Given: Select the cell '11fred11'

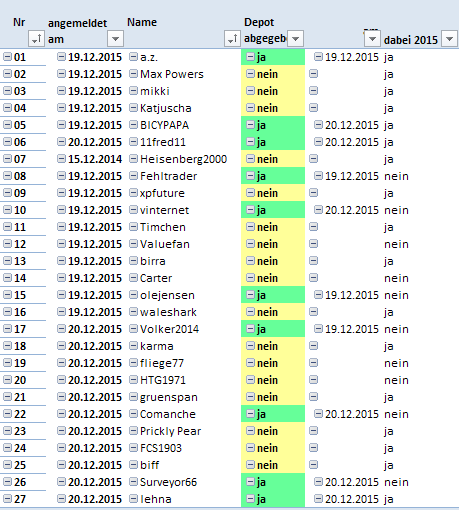Looking at the screenshot, I should coord(163,142).
